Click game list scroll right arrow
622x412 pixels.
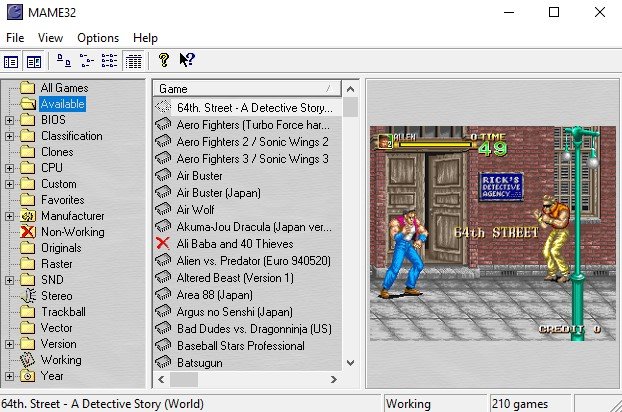(334, 379)
